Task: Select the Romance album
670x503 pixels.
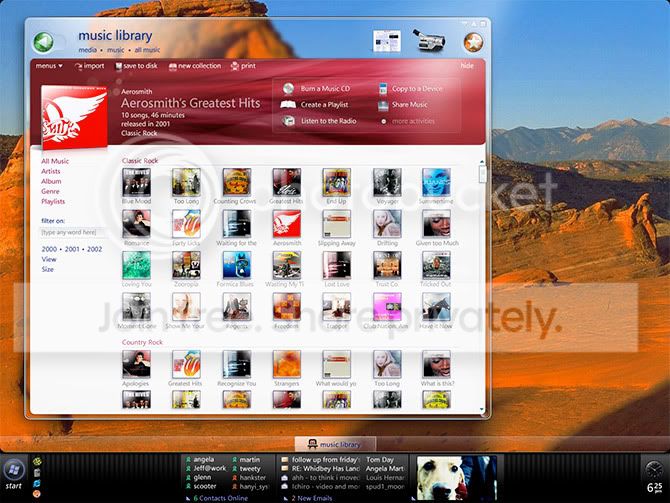Action: coord(136,228)
